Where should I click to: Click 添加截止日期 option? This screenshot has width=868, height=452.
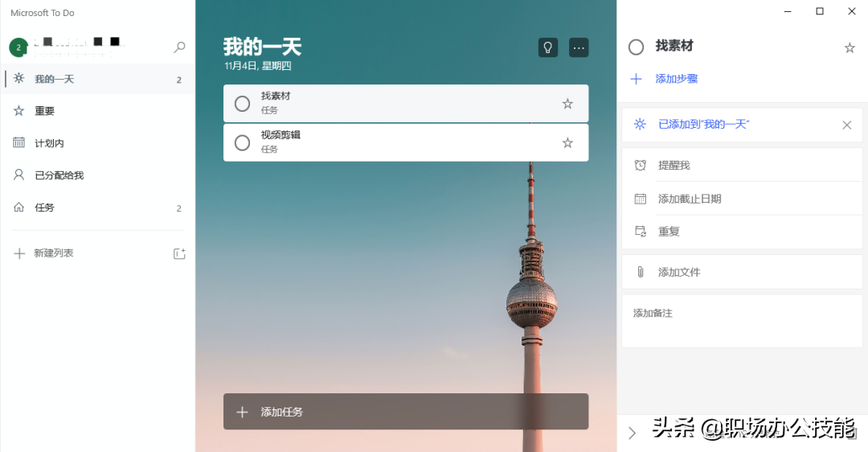click(742, 199)
